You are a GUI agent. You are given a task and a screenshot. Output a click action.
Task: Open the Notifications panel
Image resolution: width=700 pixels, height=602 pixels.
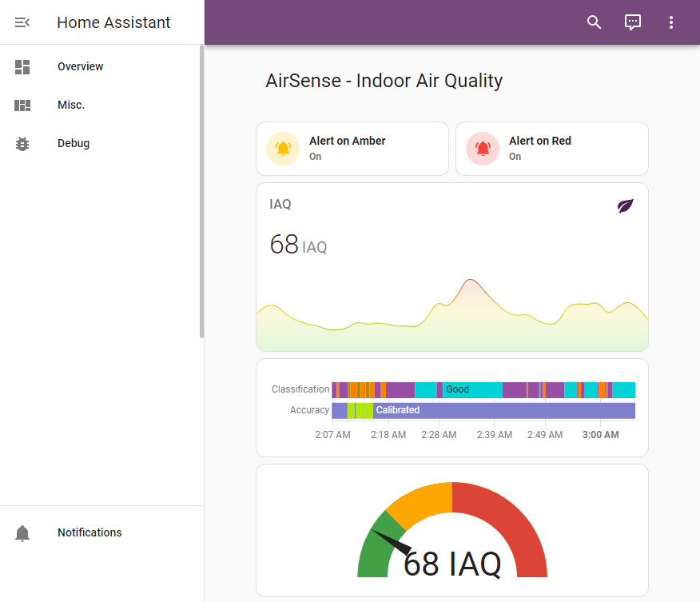click(89, 532)
